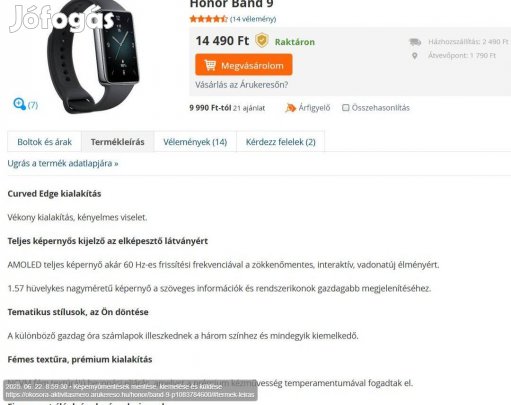Screen dimensions: 511x405
Task: Click the Jófogás logo watermark
Action: (61, 18)
